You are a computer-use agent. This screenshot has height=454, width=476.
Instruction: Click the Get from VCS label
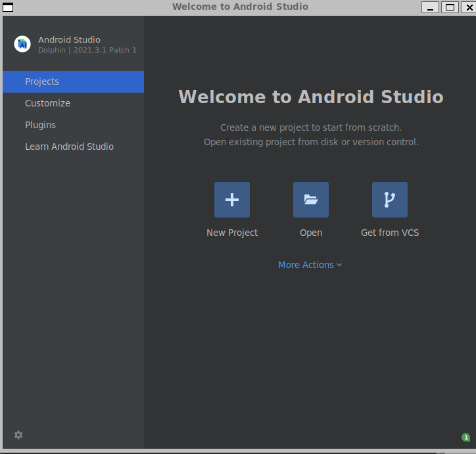point(390,233)
